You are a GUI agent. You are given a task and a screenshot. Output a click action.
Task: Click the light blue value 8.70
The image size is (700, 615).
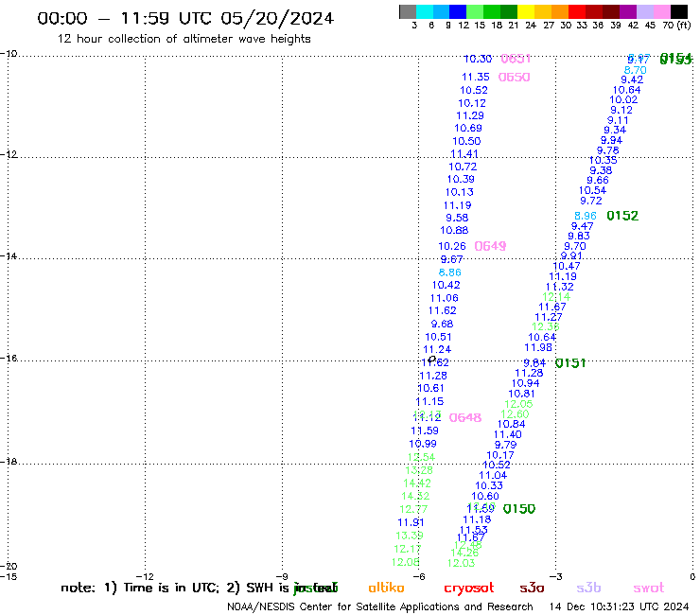(x=635, y=71)
